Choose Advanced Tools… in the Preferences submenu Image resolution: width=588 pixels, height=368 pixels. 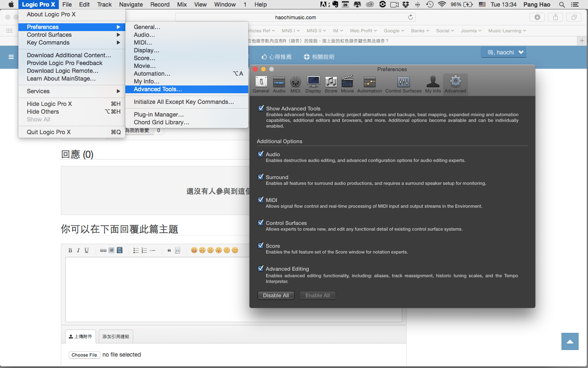click(x=187, y=89)
